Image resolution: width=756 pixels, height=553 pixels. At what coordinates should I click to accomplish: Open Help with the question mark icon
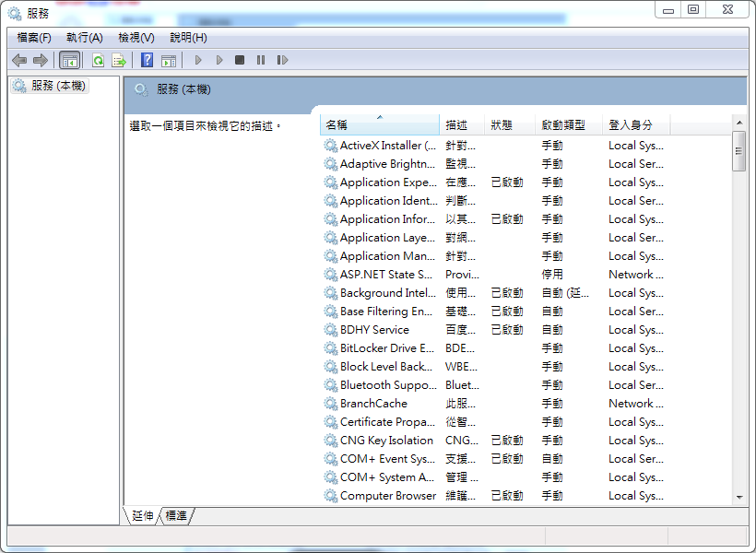point(148,60)
